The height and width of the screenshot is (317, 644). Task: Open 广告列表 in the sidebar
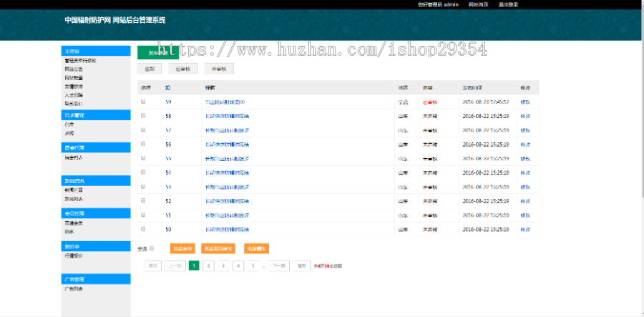[74, 288]
